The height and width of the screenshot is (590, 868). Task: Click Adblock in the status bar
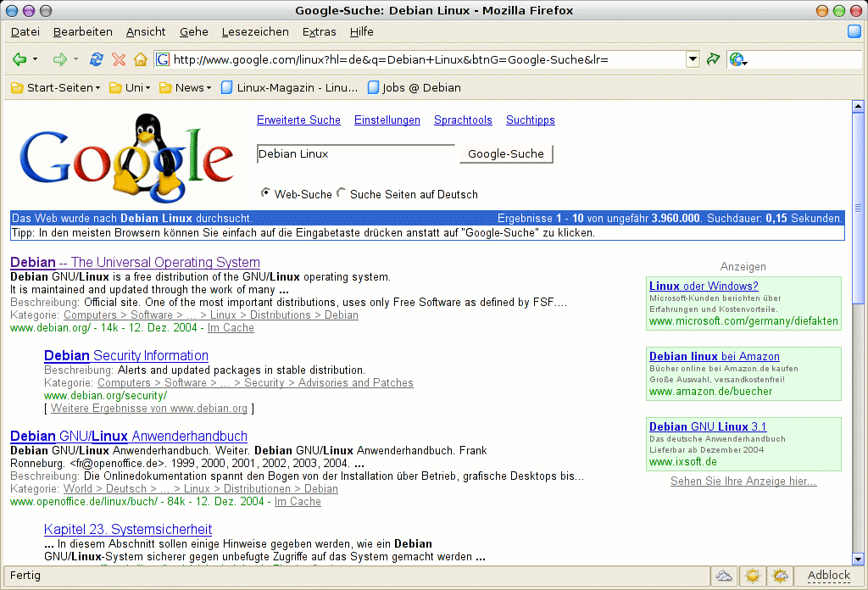click(x=829, y=576)
